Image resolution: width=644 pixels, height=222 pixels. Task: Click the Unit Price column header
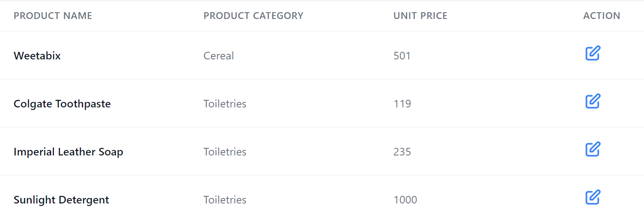coord(420,16)
